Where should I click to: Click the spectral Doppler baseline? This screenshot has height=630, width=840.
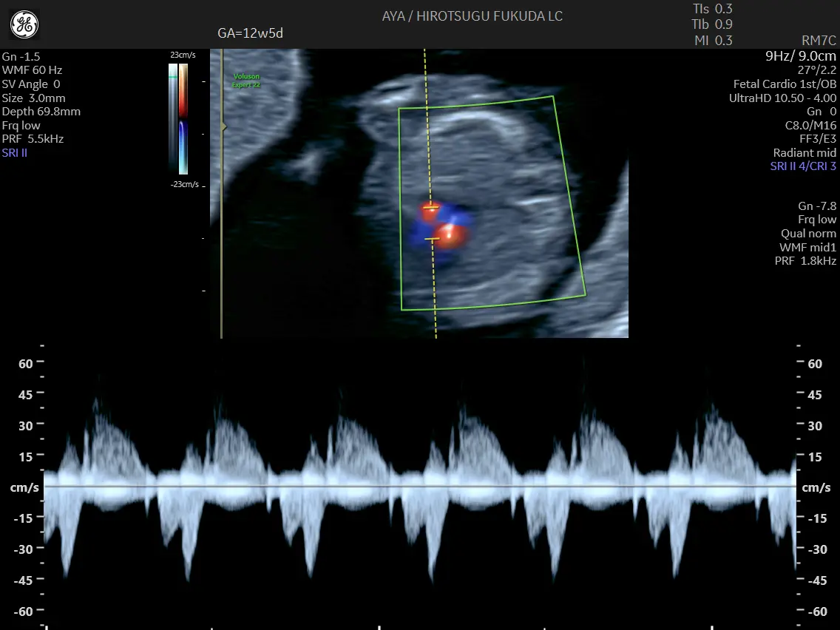point(420,487)
